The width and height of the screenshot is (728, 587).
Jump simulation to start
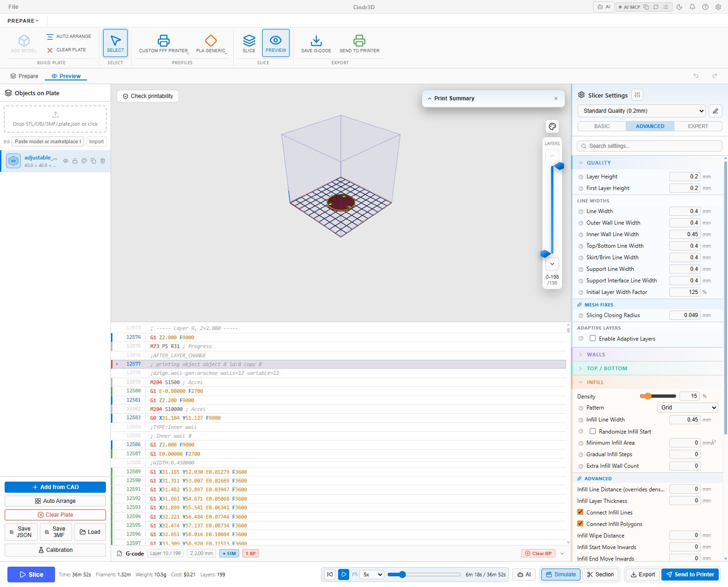click(330, 575)
